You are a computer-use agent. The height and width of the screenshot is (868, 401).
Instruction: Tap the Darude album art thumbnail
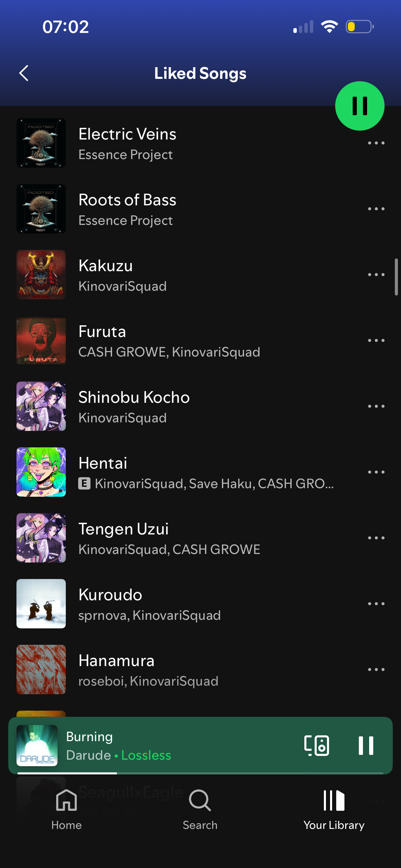[37, 746]
